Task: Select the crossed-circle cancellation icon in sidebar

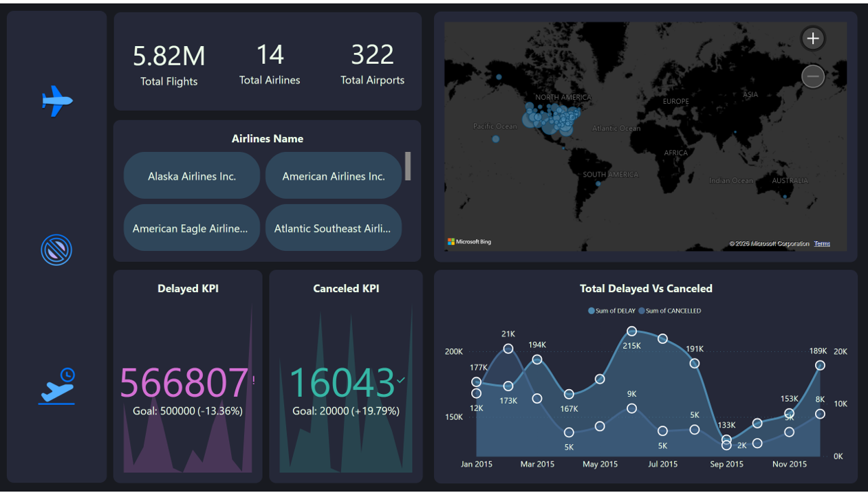Action: [x=56, y=250]
